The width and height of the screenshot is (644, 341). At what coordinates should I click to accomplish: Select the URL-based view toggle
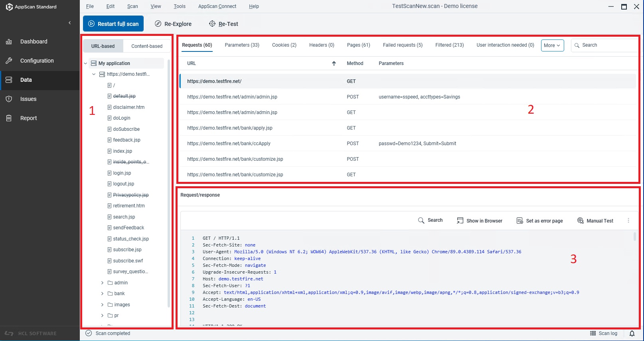[103, 46]
